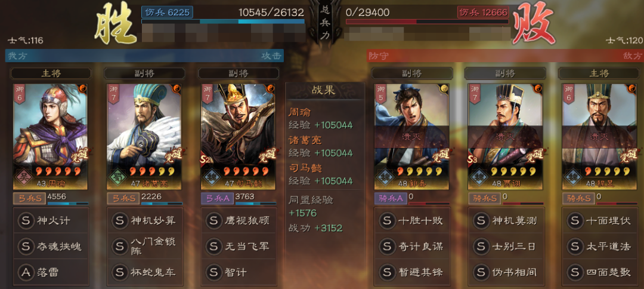Open Zhou Yu general portrait card
Viewport: 644px width, 289px height.
click(x=51, y=137)
